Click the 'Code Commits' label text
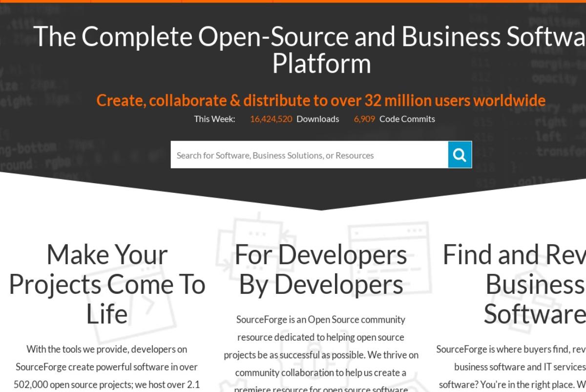The width and height of the screenshot is (586, 392). point(407,119)
